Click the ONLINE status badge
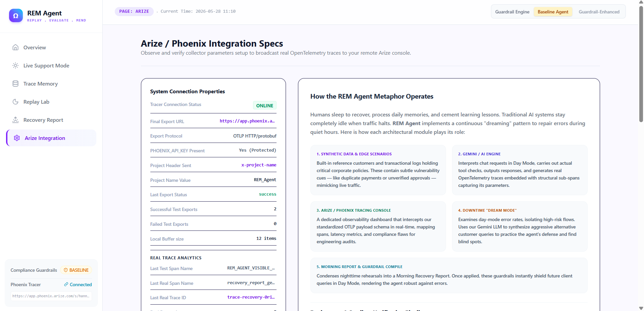The width and height of the screenshot is (644, 311). pos(264,105)
